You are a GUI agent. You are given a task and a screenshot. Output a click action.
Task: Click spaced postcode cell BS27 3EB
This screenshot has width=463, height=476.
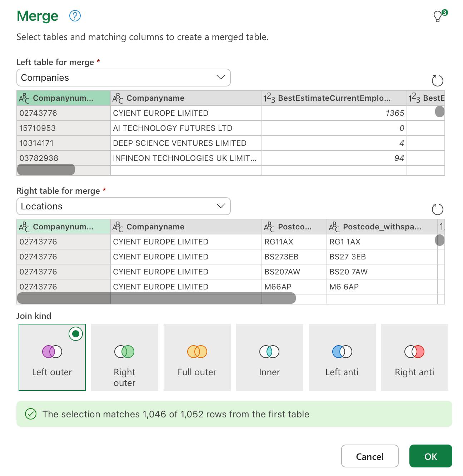[382, 257]
